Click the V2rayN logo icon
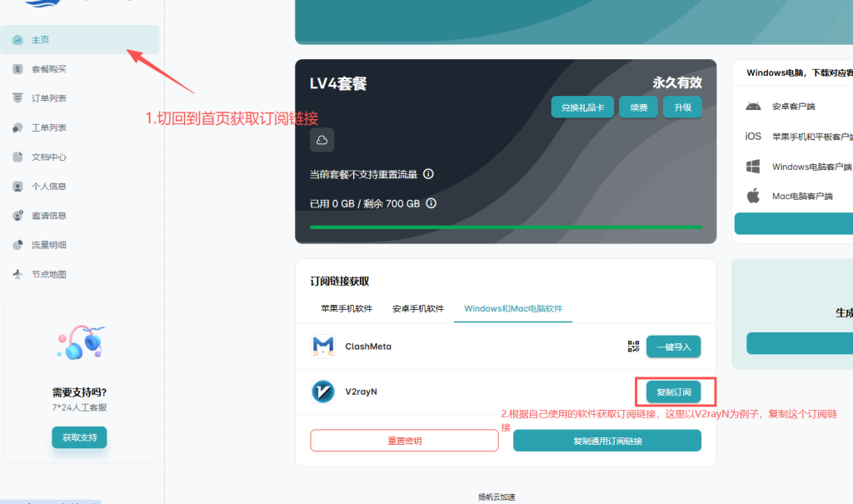 coord(323,392)
